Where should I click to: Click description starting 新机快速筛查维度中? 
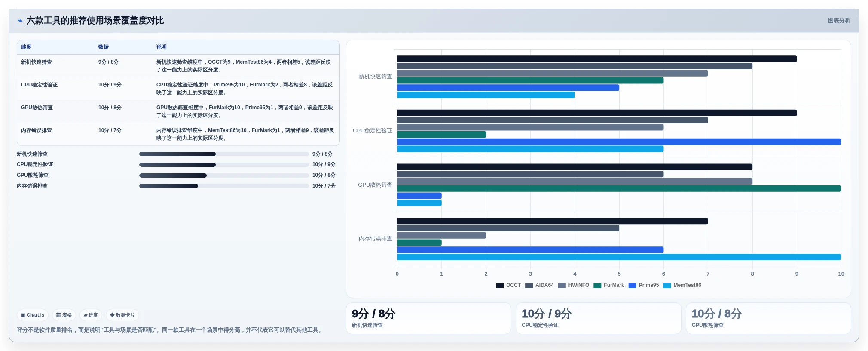point(244,66)
